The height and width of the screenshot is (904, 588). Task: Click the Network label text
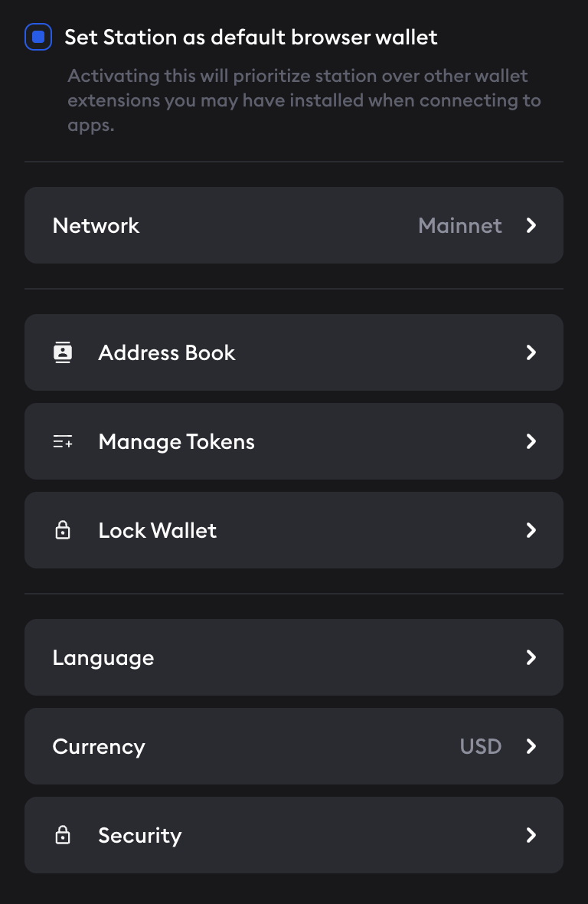[x=96, y=225]
